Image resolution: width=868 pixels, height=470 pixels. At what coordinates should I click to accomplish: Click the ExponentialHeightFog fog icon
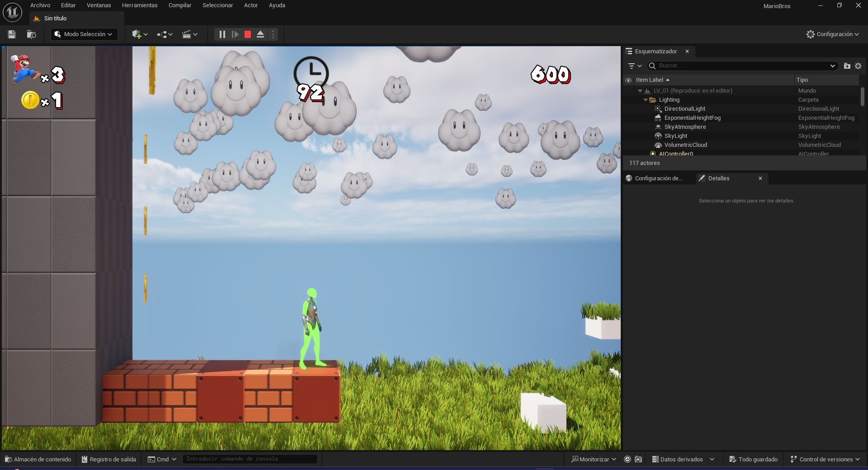click(658, 118)
